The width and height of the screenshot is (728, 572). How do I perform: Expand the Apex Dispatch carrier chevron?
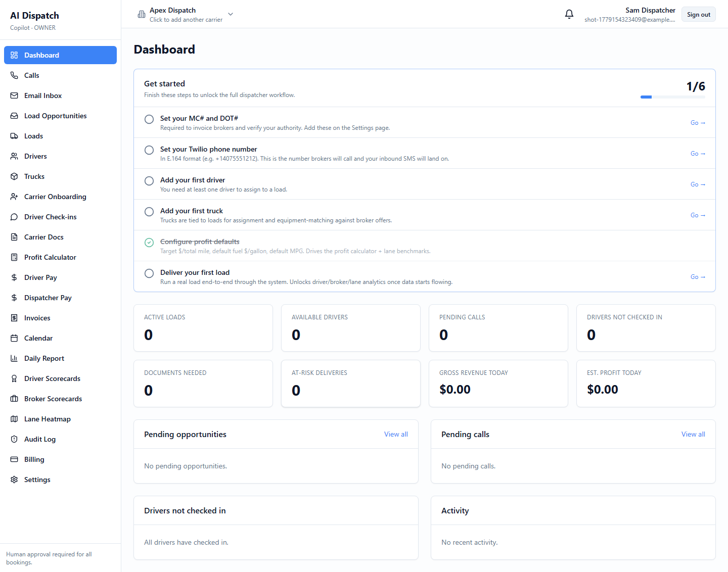[231, 14]
